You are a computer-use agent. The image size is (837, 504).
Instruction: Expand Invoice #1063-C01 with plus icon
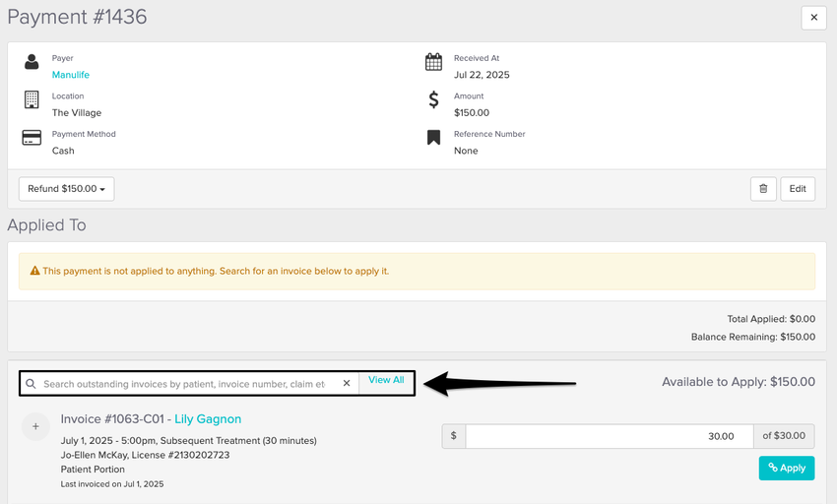coord(35,426)
